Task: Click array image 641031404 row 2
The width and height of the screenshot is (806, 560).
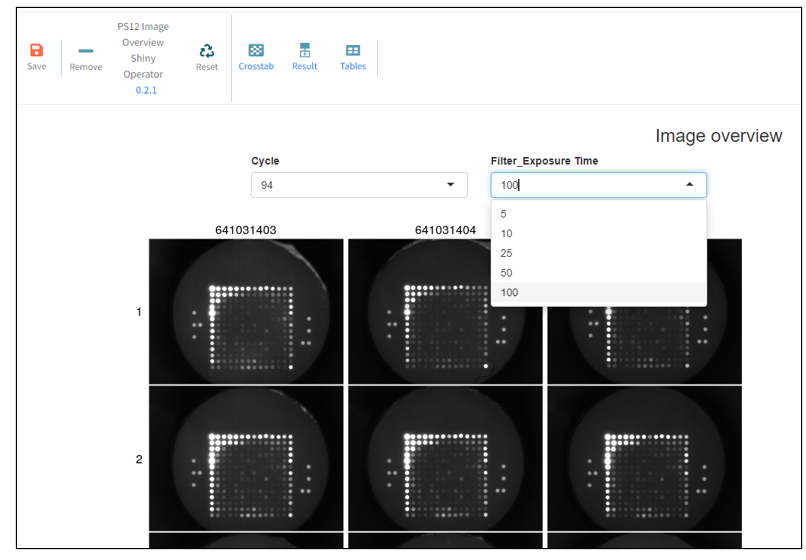Action: click(445, 459)
